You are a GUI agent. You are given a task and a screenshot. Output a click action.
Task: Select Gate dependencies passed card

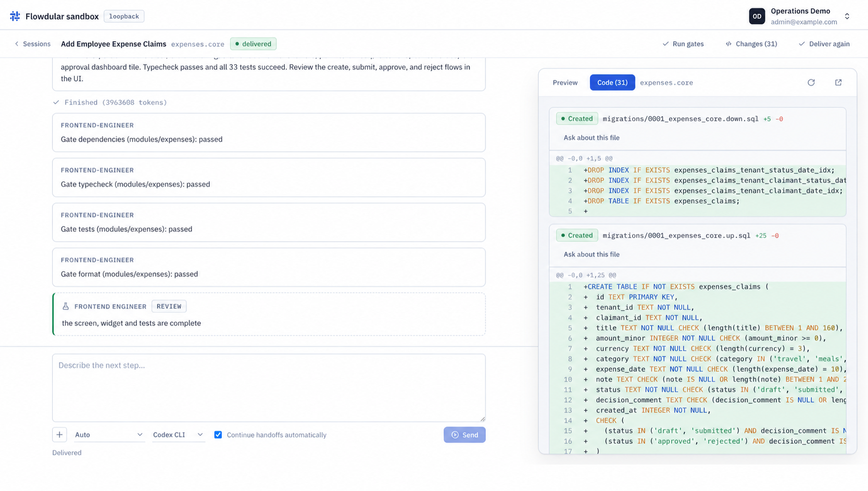coord(269,132)
